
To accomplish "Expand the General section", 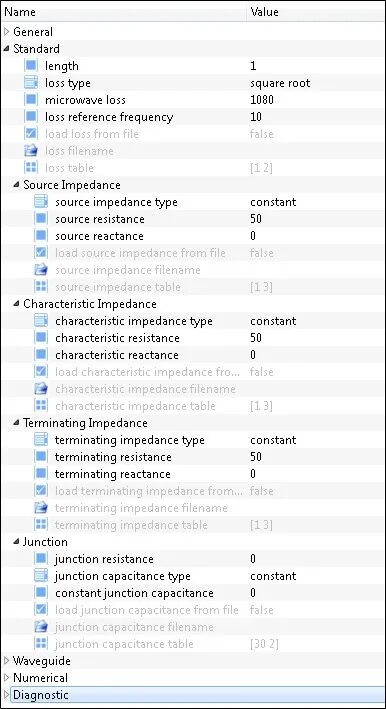I will 6,32.
